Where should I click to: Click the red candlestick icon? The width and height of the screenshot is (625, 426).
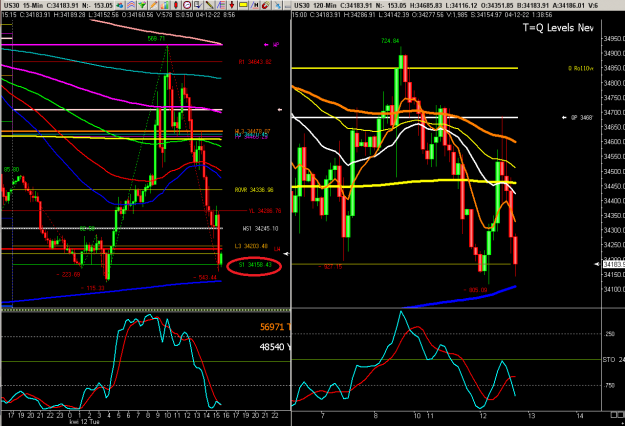(x=175, y=5)
